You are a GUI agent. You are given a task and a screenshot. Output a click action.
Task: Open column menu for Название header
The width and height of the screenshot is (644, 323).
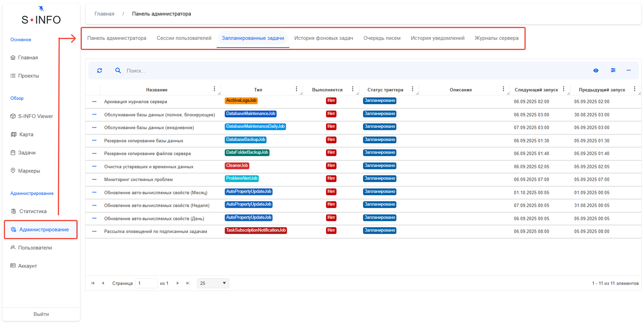(214, 89)
